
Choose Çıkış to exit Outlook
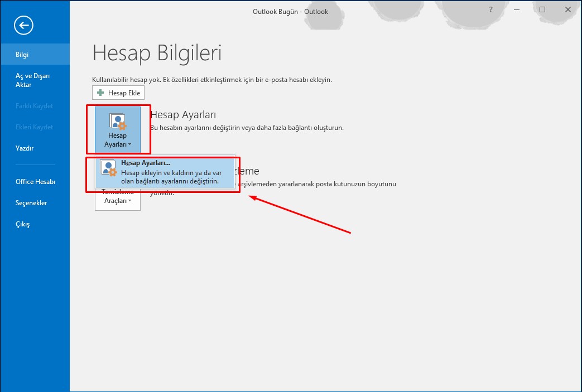35,224
